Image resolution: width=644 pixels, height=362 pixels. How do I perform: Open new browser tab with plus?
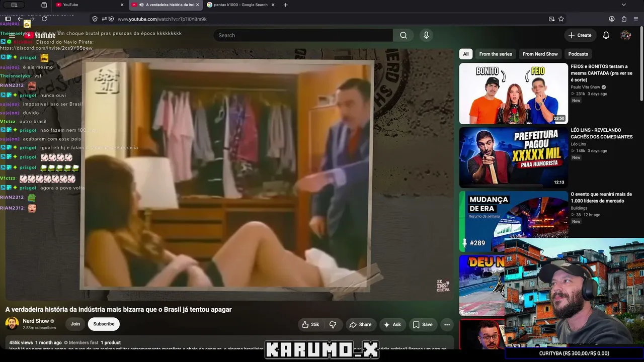[x=286, y=5]
